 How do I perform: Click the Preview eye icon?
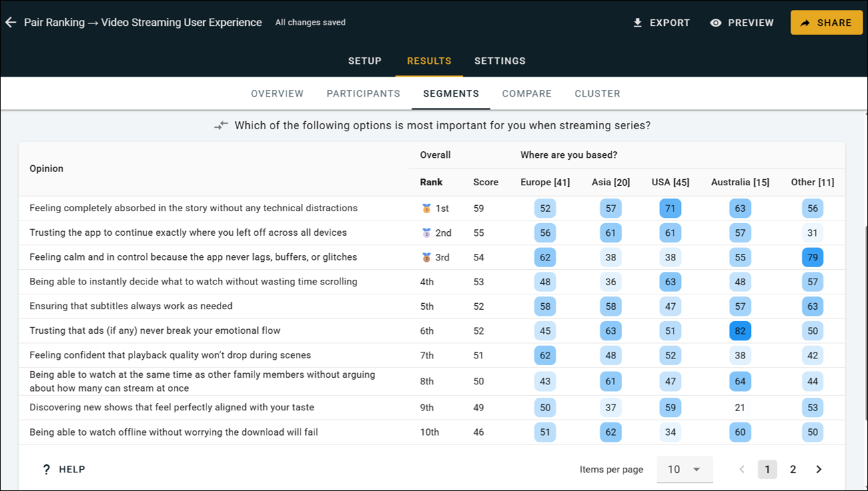coord(715,22)
